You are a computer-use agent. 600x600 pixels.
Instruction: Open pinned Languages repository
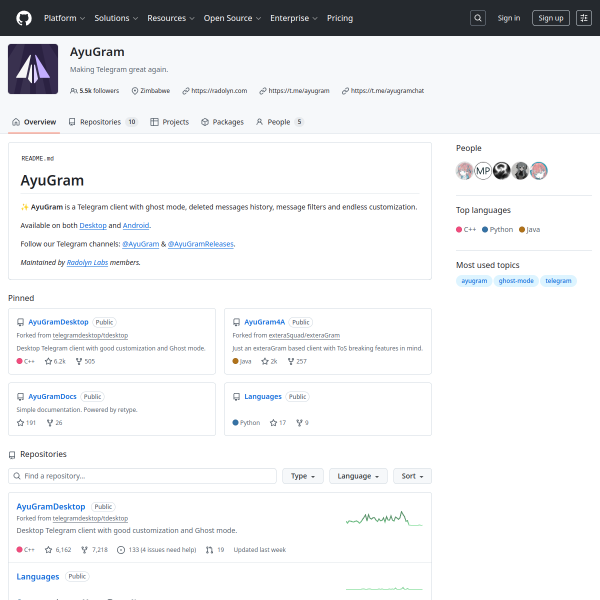pos(263,396)
